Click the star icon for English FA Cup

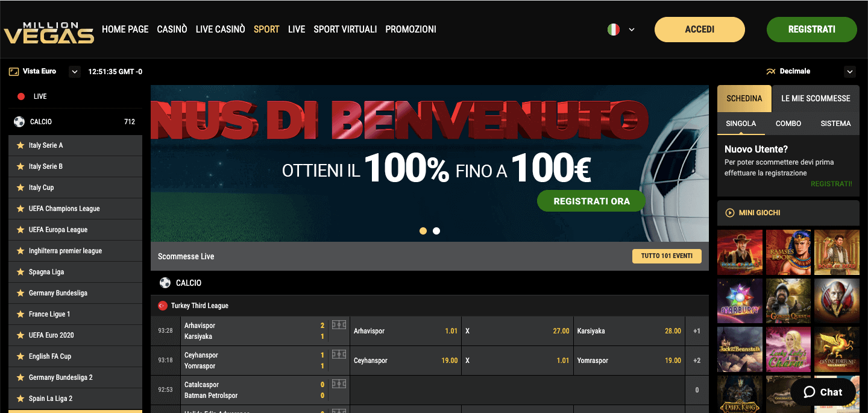point(20,356)
